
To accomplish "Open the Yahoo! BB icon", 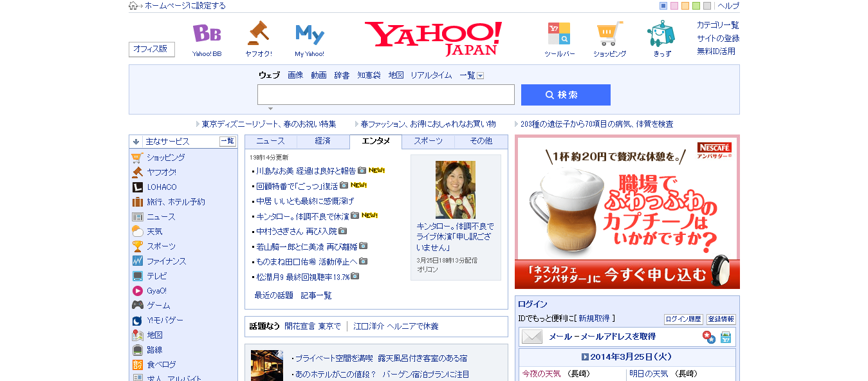I will click(x=207, y=33).
